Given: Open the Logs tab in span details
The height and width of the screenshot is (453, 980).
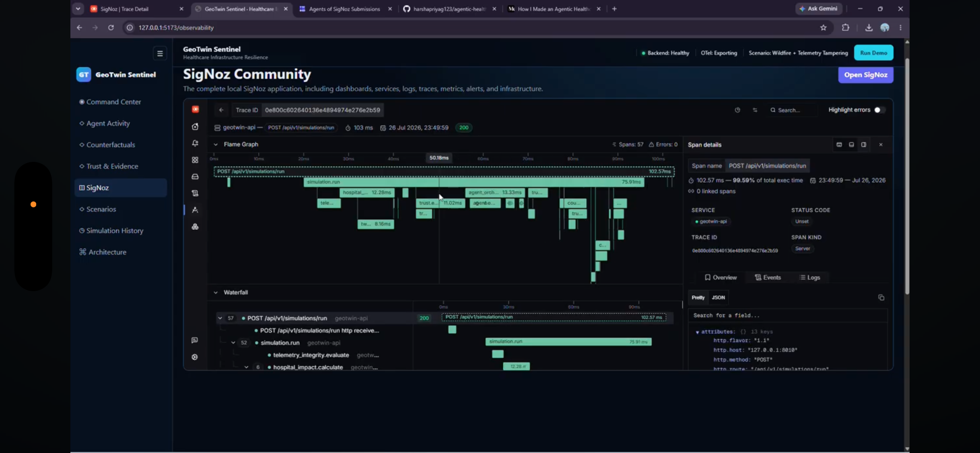Looking at the screenshot, I should [x=810, y=277].
